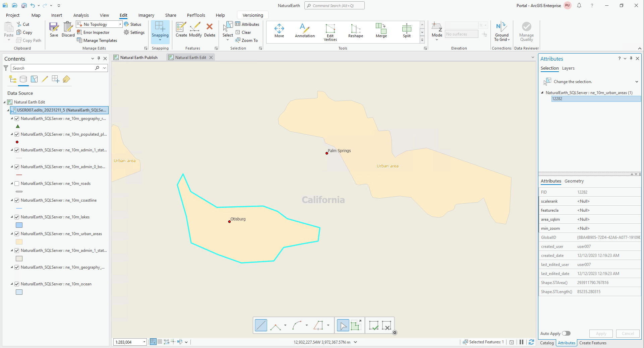Viewport: 644px width, 348px height.
Task: Hide the ne_10m_lakes layer
Action: coord(17,217)
